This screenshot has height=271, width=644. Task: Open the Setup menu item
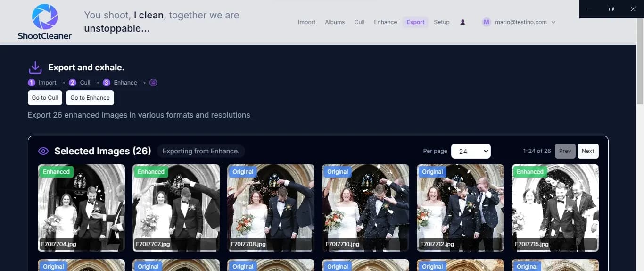click(x=442, y=22)
